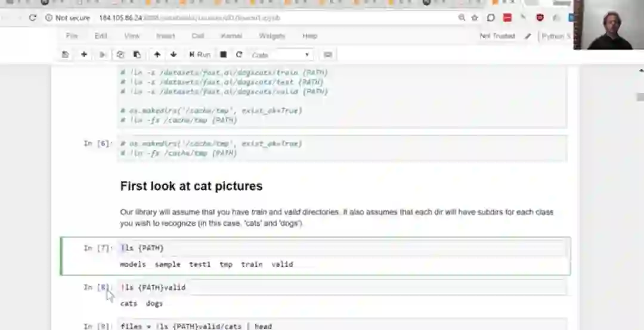Run the selected cell
Screen dimensions: 644x330
point(200,55)
